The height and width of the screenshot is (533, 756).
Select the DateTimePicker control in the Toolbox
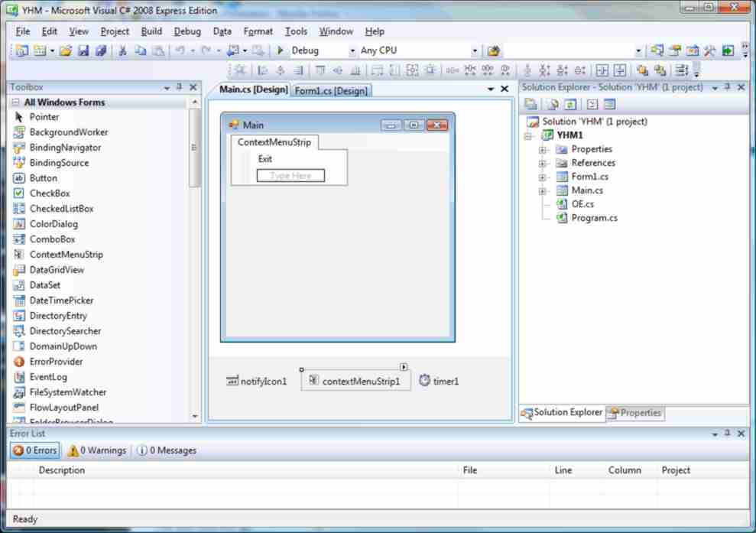61,301
